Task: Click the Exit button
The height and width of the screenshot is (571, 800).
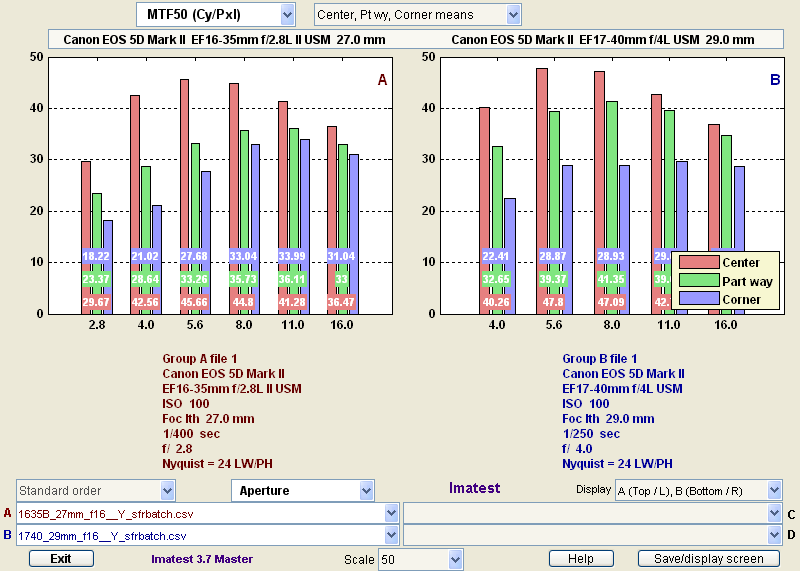Action: coord(61,559)
